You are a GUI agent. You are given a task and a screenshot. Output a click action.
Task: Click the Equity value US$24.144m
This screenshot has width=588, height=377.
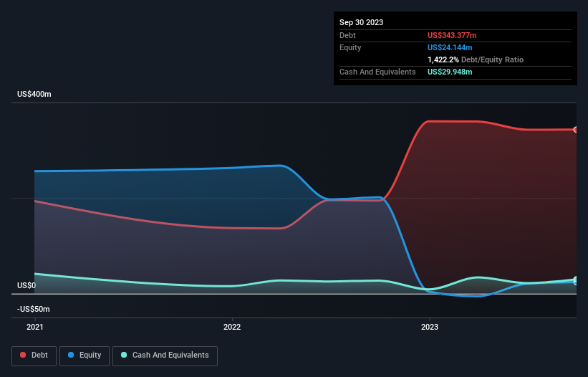tap(450, 47)
